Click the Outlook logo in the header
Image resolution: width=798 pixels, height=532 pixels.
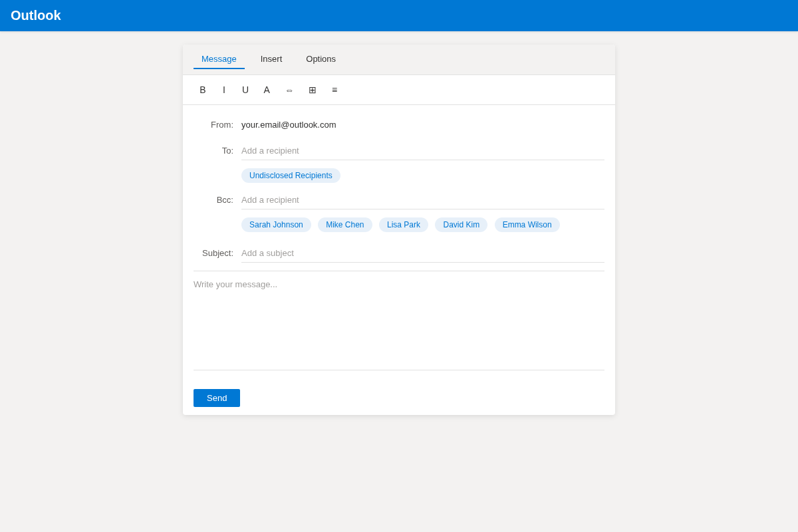(35, 15)
